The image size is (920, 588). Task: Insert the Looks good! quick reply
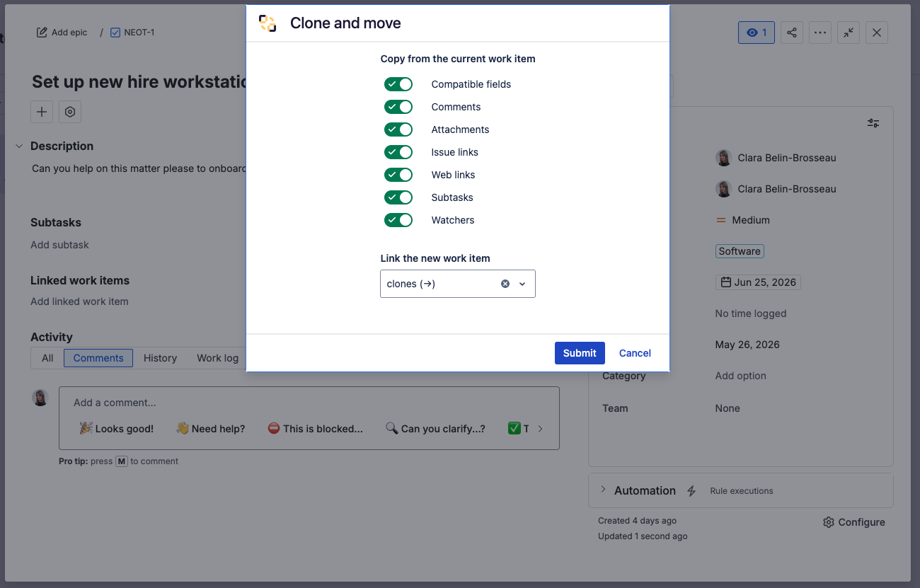[116, 429]
